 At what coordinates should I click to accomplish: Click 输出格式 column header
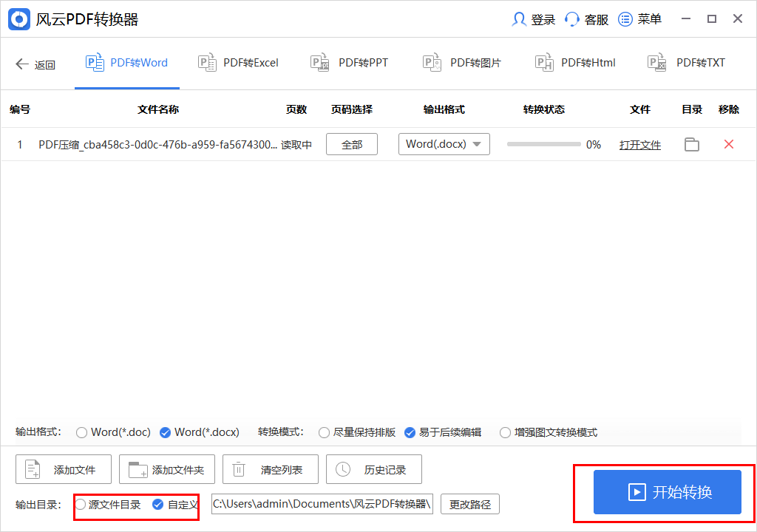(444, 109)
